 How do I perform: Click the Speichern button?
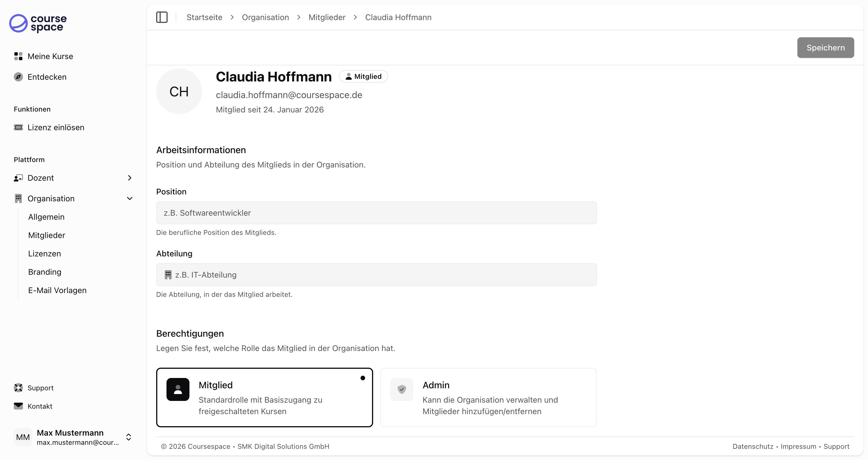(825, 48)
